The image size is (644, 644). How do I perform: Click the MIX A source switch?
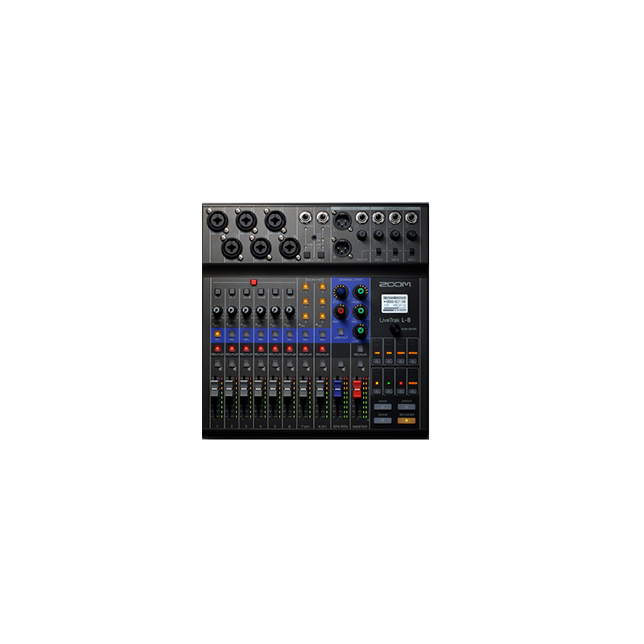pyautogui.click(x=378, y=251)
